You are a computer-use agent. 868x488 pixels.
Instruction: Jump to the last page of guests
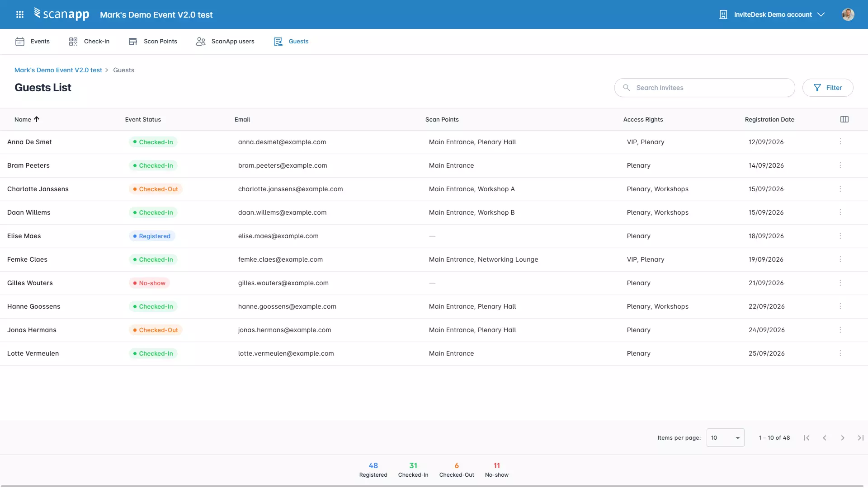pos(861,438)
